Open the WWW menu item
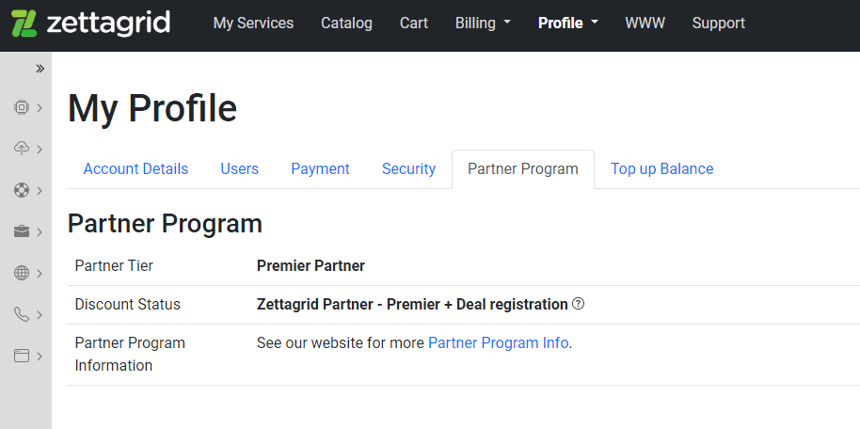The image size is (860, 429). [645, 23]
